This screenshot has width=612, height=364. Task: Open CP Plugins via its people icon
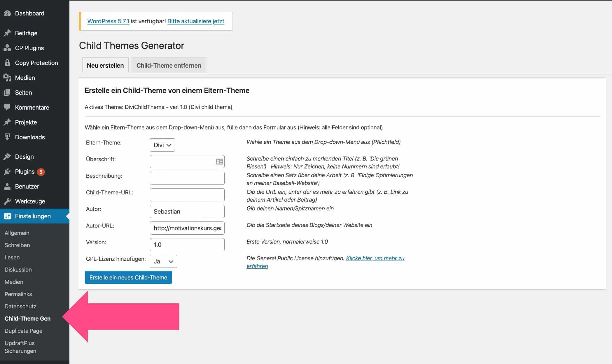coord(8,48)
